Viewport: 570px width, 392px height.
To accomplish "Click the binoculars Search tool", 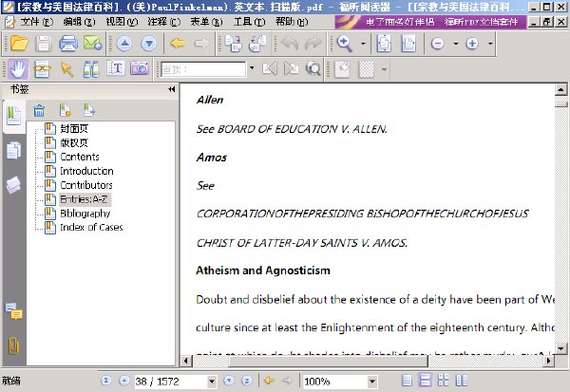I will tap(91, 68).
